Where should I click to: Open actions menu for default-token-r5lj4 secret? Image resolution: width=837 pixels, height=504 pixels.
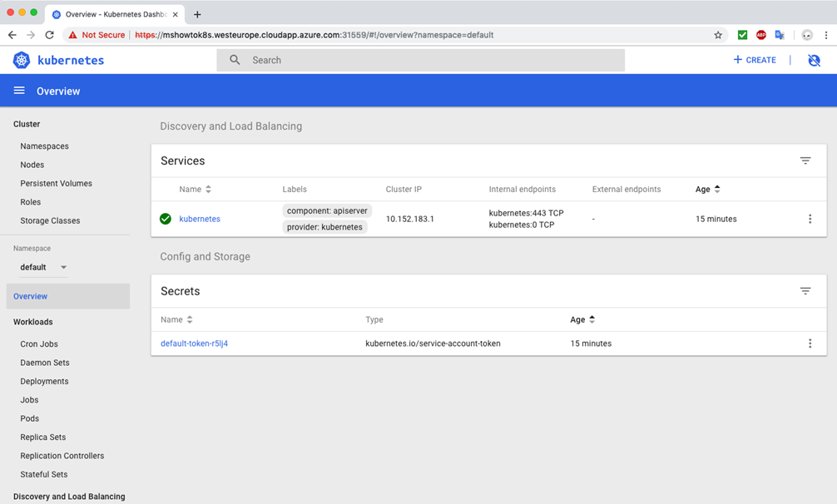click(x=810, y=343)
